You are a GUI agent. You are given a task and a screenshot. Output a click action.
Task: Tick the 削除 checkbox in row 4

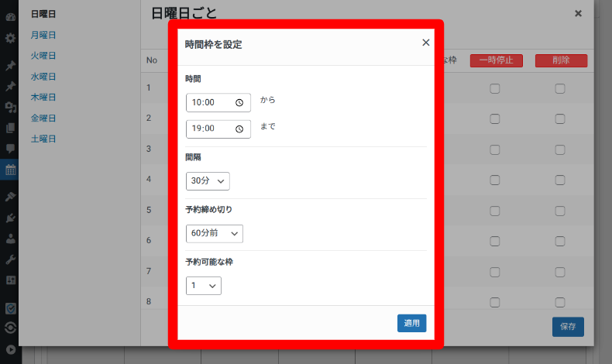coord(560,180)
